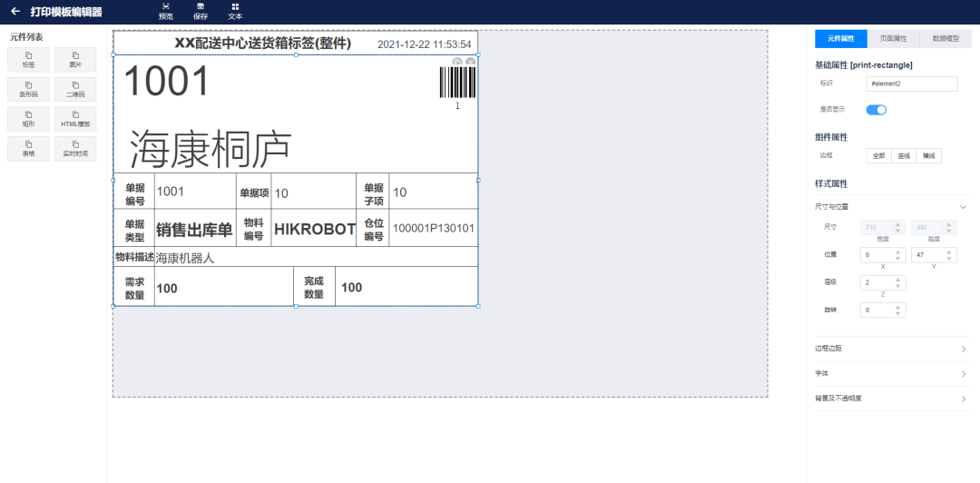
Task: Insert the 表格 table element
Action: pyautogui.click(x=28, y=148)
